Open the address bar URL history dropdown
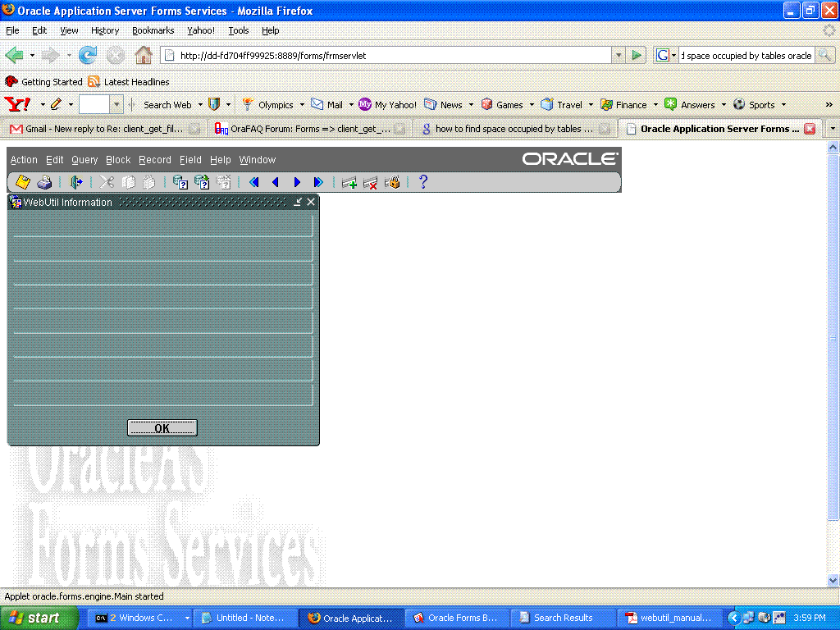840x630 pixels. click(618, 56)
